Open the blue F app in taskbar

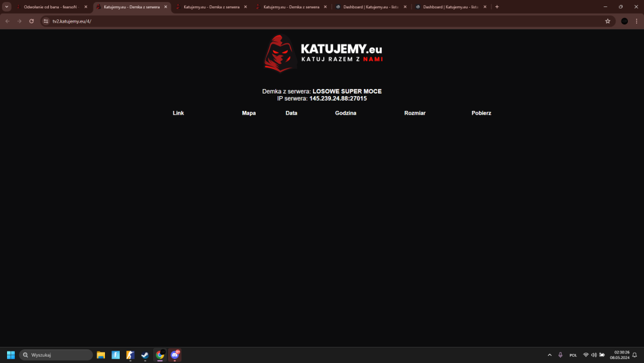(115, 355)
